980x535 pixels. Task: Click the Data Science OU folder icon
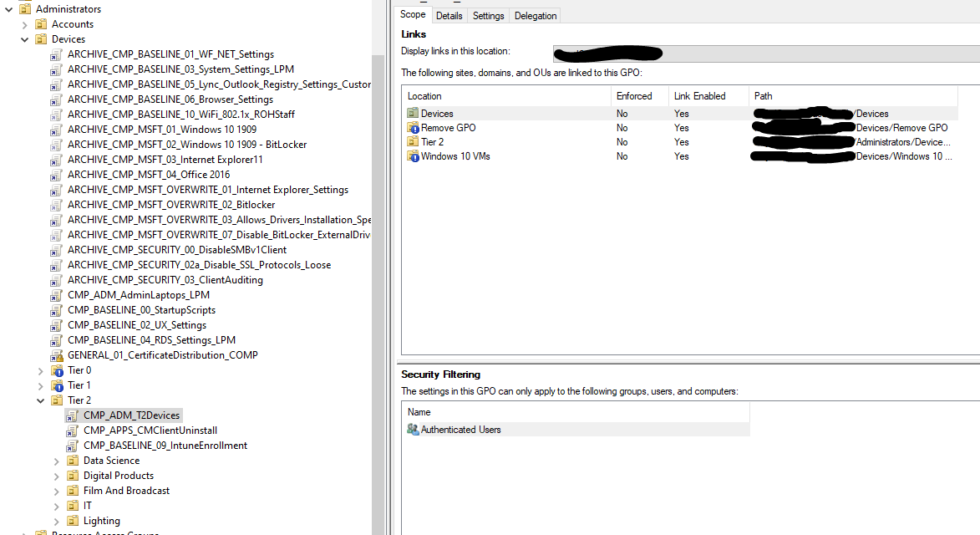pyautogui.click(x=73, y=461)
